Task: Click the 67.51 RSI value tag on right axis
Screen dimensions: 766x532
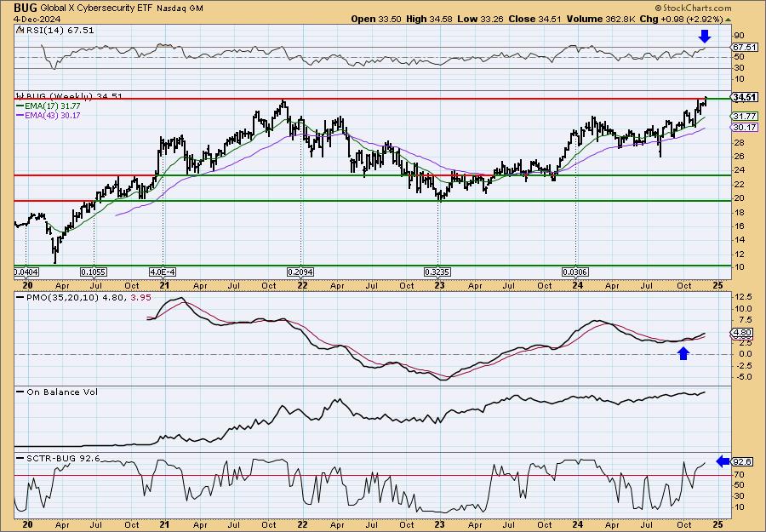Action: tap(745, 48)
